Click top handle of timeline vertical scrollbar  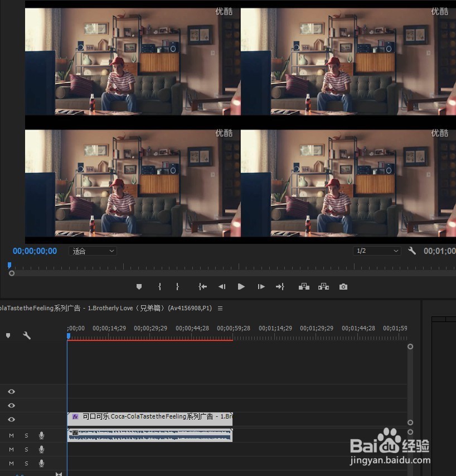tap(410, 347)
